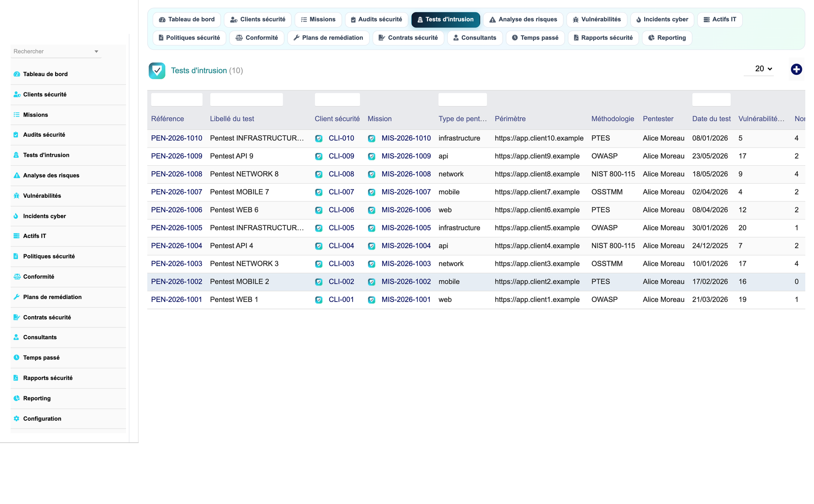Click the shield icon beside MIS-2026-1009
Viewport: 814px width, 504px height.
371,156
